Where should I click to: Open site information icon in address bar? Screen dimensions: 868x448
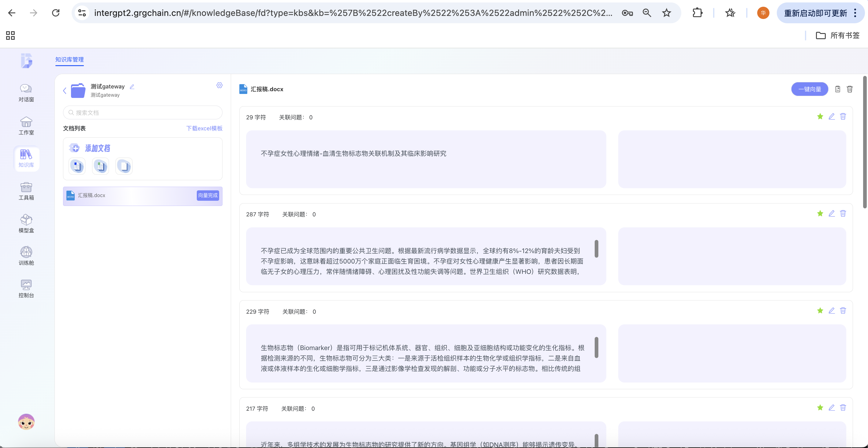82,13
